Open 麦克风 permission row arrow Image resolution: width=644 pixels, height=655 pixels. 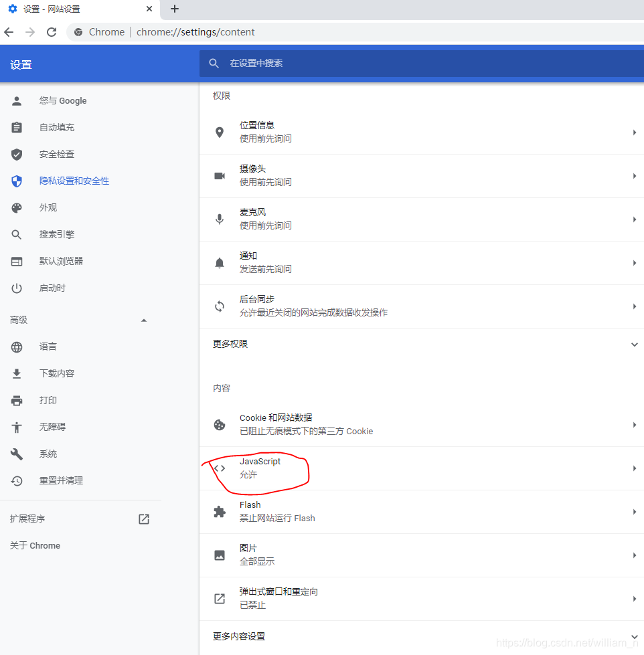[x=635, y=219]
